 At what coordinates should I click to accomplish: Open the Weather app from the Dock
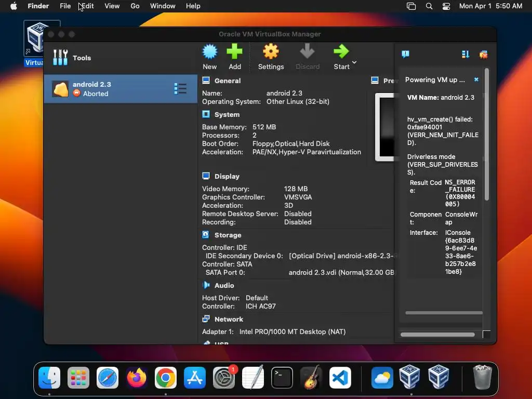coord(382,377)
